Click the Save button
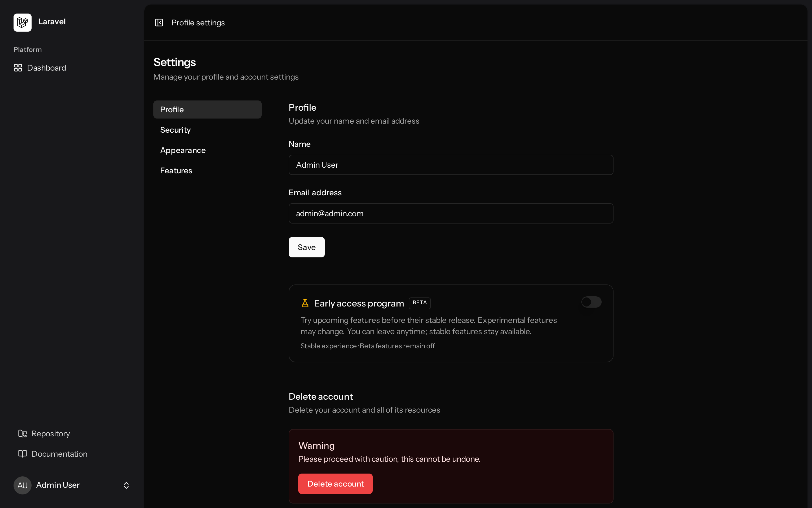The image size is (812, 508). click(307, 247)
